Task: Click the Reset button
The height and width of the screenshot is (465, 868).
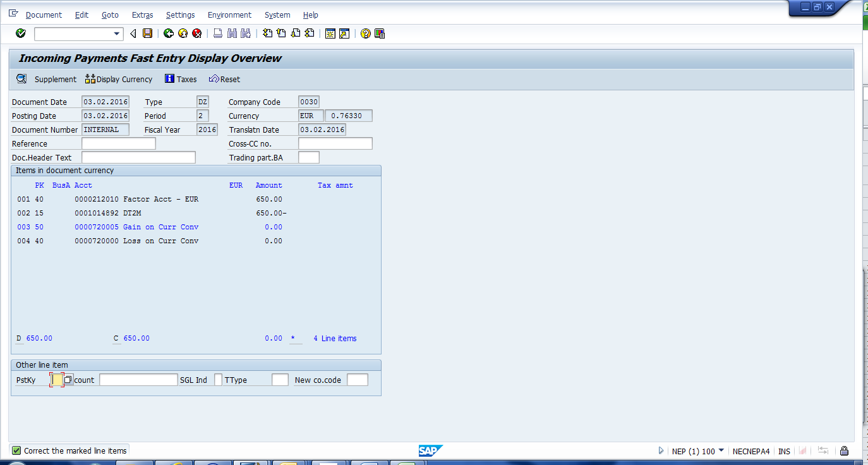Action: pyautogui.click(x=224, y=79)
